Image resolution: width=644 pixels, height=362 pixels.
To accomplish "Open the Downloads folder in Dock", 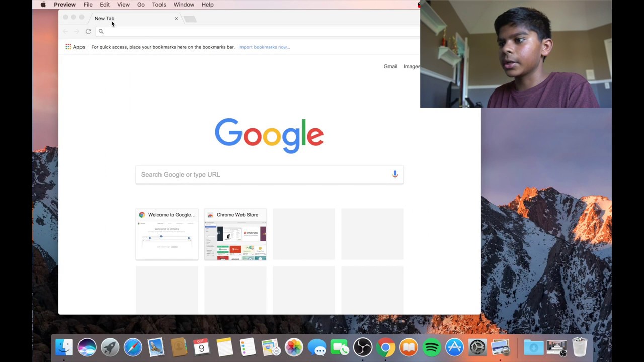I will click(x=533, y=347).
